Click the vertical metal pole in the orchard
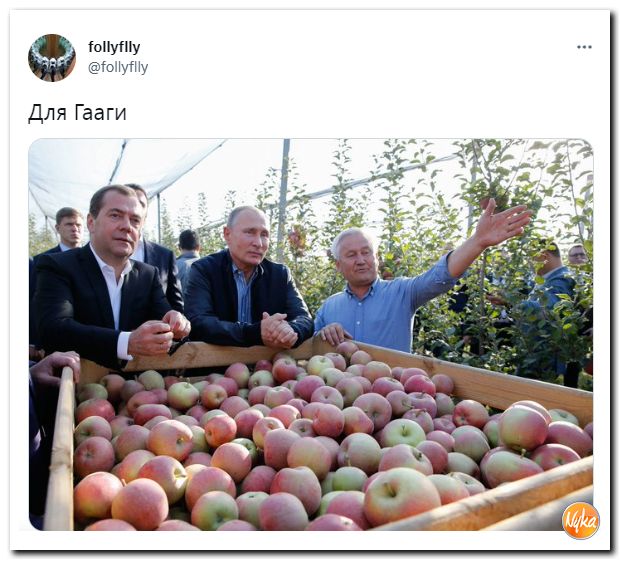 tap(284, 194)
